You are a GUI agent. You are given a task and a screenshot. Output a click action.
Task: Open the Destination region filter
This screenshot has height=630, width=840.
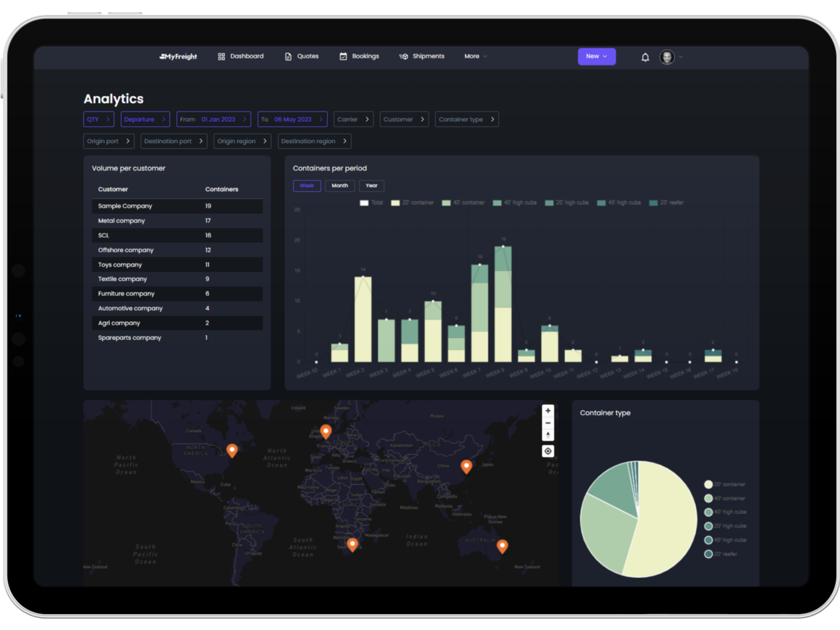[x=314, y=141]
